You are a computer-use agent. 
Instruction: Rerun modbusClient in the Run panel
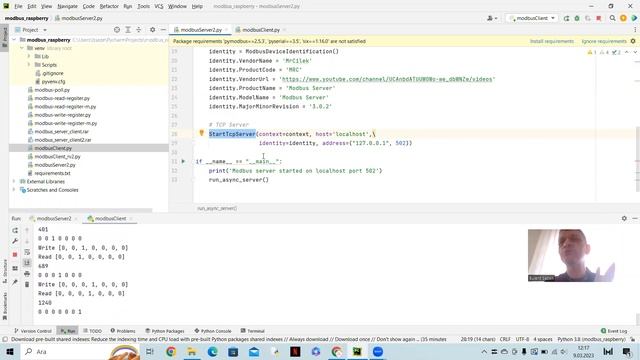coord(15,231)
